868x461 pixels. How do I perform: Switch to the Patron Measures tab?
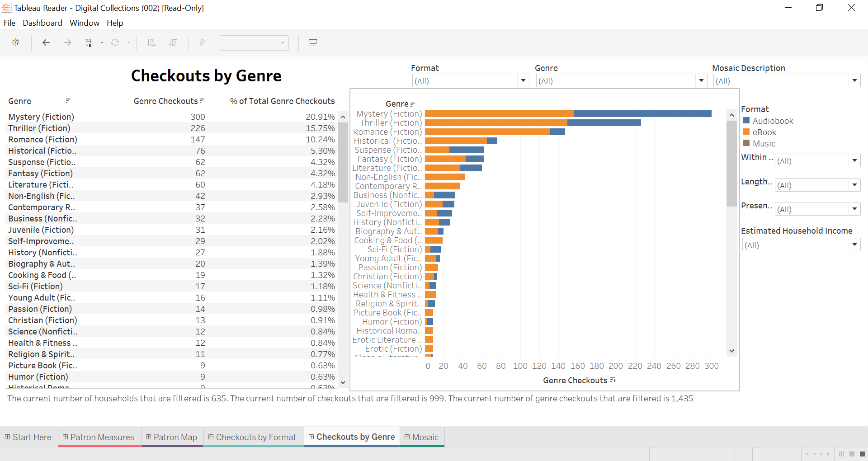pos(99,437)
